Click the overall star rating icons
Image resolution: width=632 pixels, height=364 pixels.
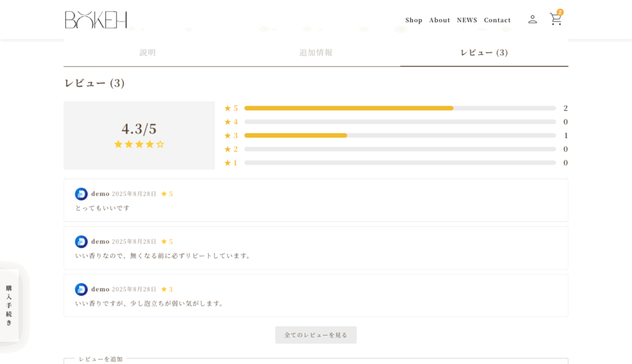(x=139, y=144)
